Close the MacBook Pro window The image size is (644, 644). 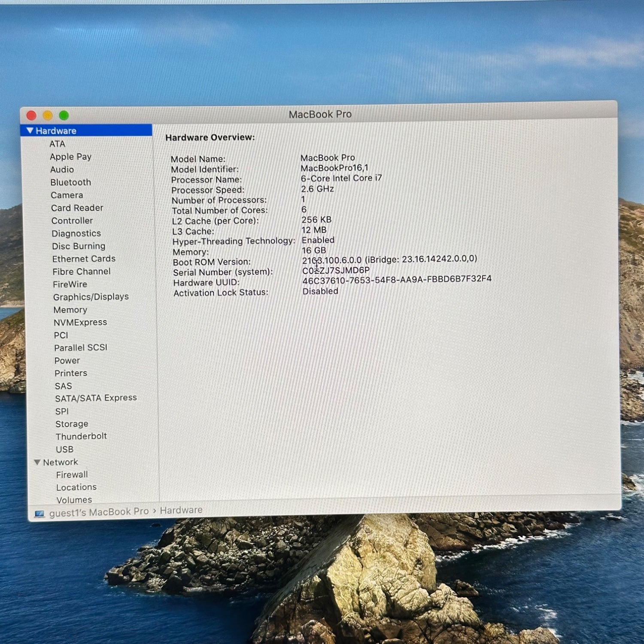point(31,115)
